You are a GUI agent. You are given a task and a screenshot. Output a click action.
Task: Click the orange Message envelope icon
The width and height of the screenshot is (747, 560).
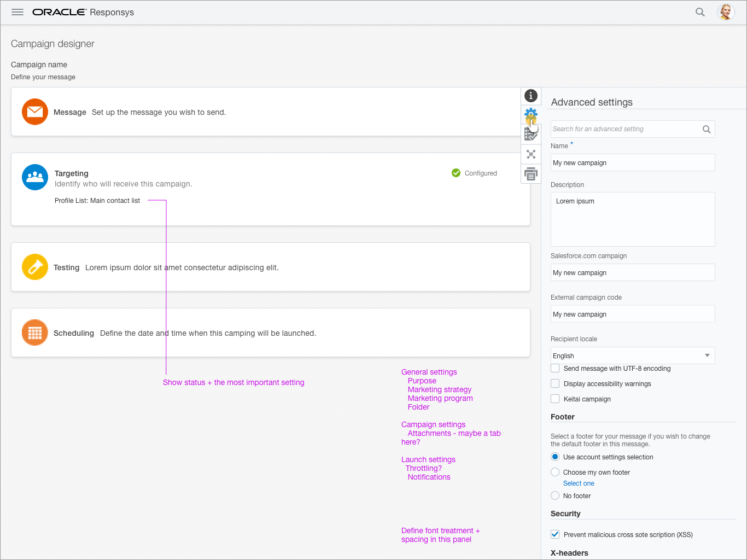35,112
